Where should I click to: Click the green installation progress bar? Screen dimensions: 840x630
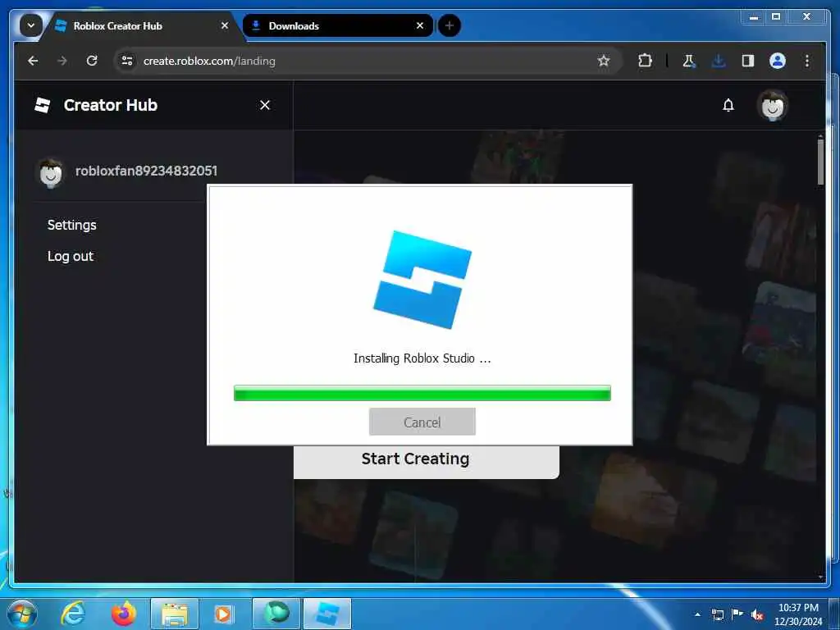(x=422, y=393)
